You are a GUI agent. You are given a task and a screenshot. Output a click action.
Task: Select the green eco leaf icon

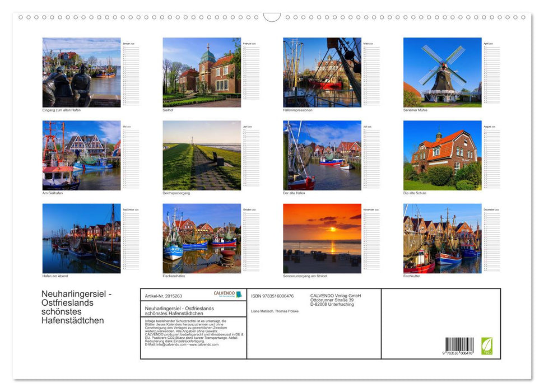coord(486,346)
